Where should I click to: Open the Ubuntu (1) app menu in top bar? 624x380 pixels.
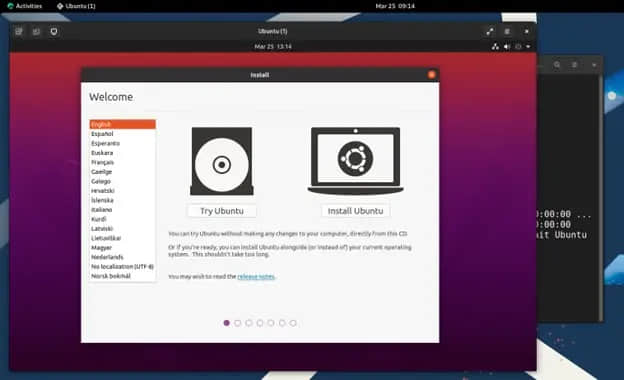point(76,6)
